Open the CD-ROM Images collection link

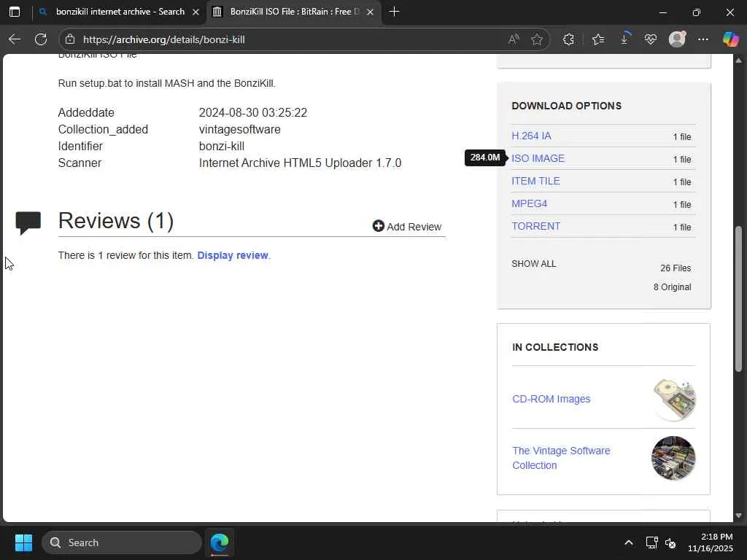click(x=551, y=399)
